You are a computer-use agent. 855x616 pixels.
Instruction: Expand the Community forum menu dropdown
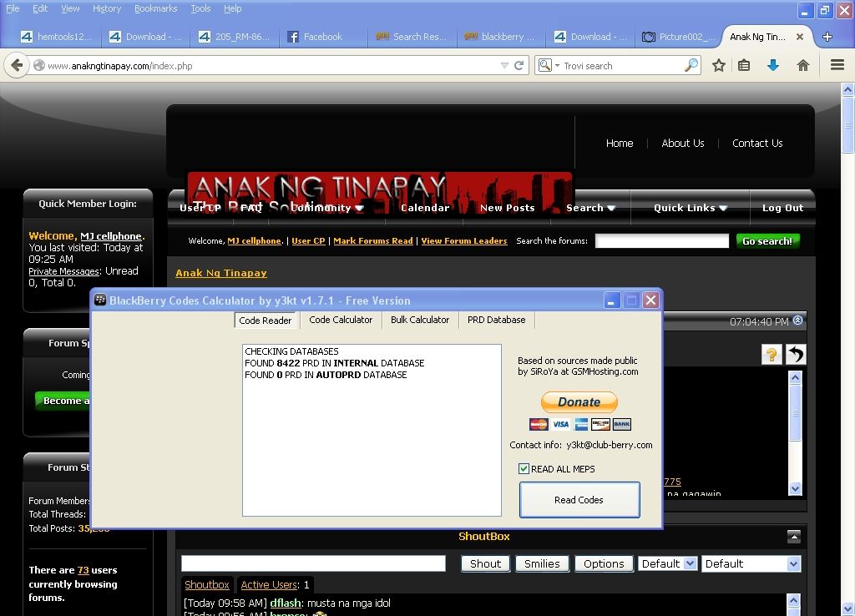tap(327, 208)
